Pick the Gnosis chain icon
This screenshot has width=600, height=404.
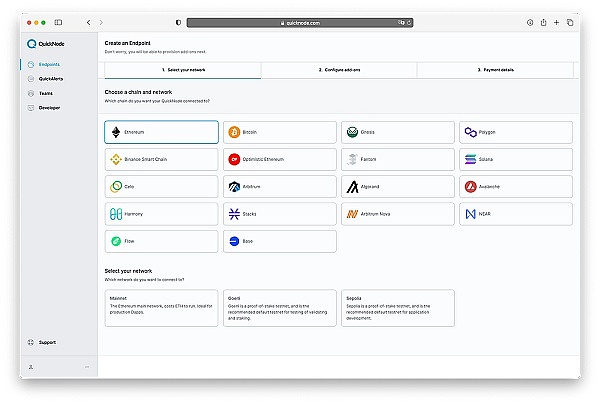click(352, 132)
